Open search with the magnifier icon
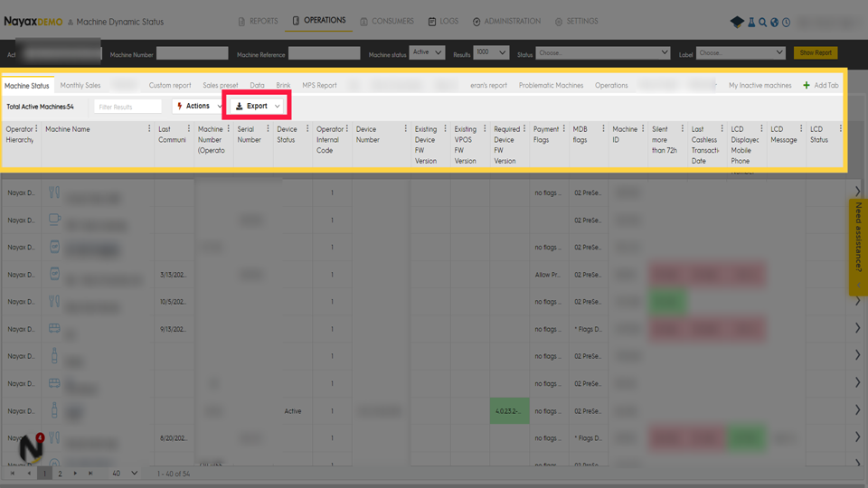 coord(762,22)
